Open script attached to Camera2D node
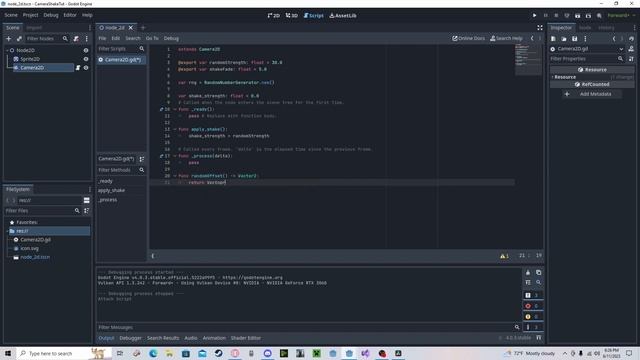The width and height of the screenshot is (640, 360). (78, 68)
